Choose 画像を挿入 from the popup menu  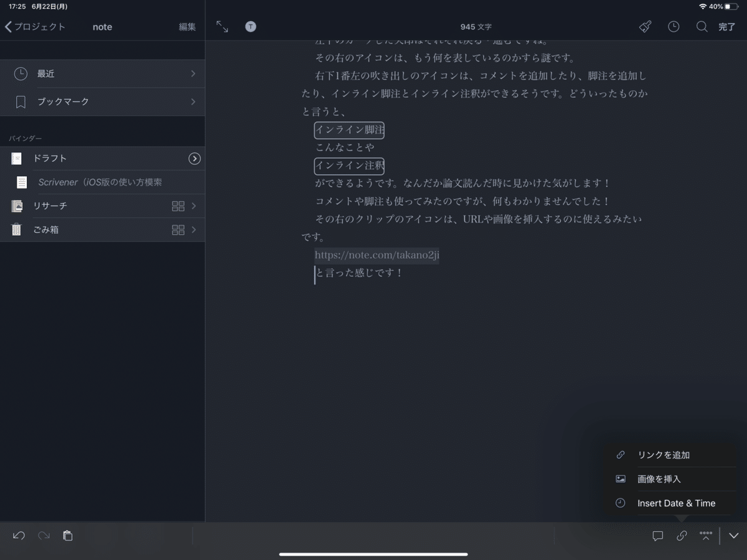coord(670,479)
